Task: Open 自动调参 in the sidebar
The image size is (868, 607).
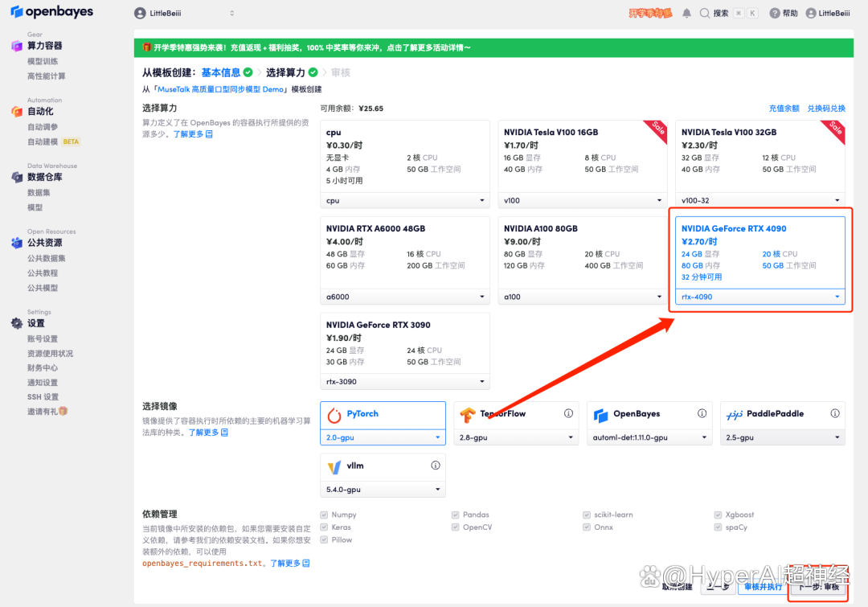Action: coord(43,127)
